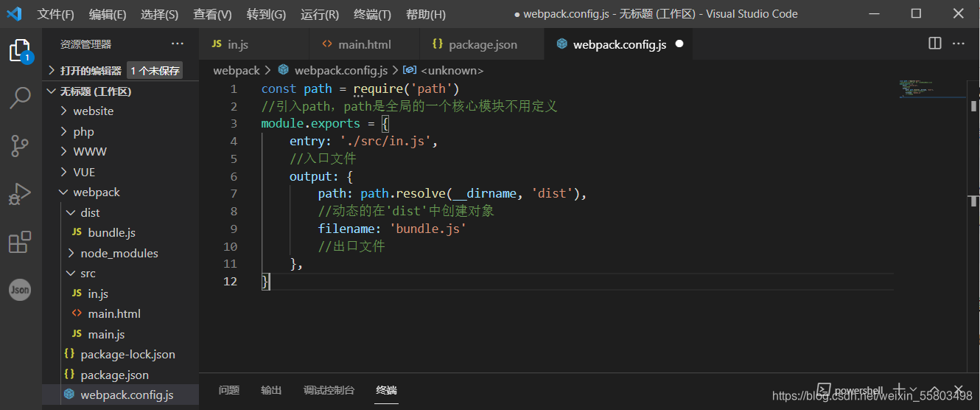Viewport: 980px width, 410px height.
Task: Click the split editor icon
Action: (935, 44)
